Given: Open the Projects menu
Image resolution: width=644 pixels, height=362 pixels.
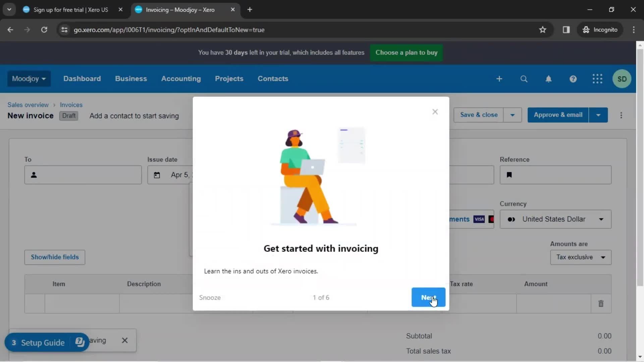Looking at the screenshot, I should pos(229,79).
